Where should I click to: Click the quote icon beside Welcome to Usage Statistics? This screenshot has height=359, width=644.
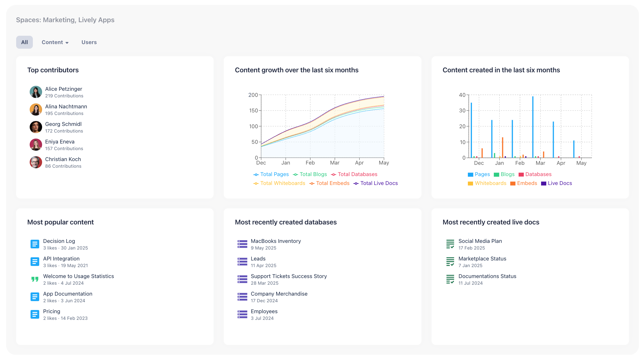pyautogui.click(x=35, y=279)
